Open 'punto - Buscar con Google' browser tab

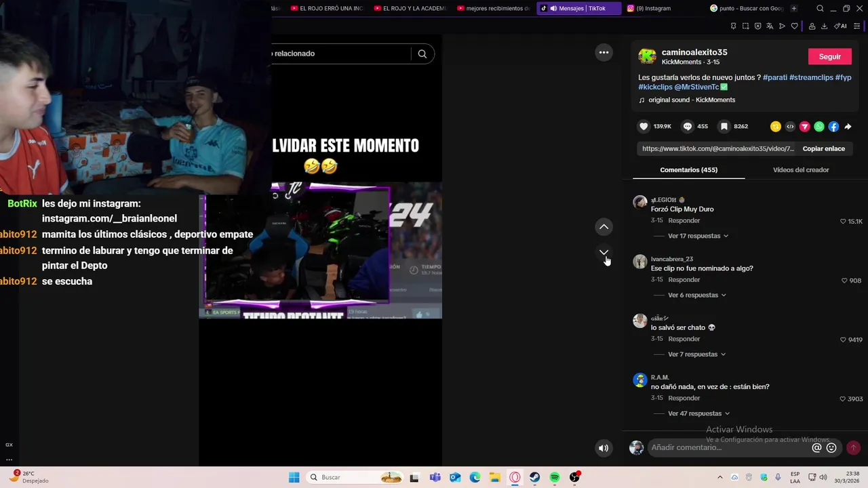(x=746, y=8)
